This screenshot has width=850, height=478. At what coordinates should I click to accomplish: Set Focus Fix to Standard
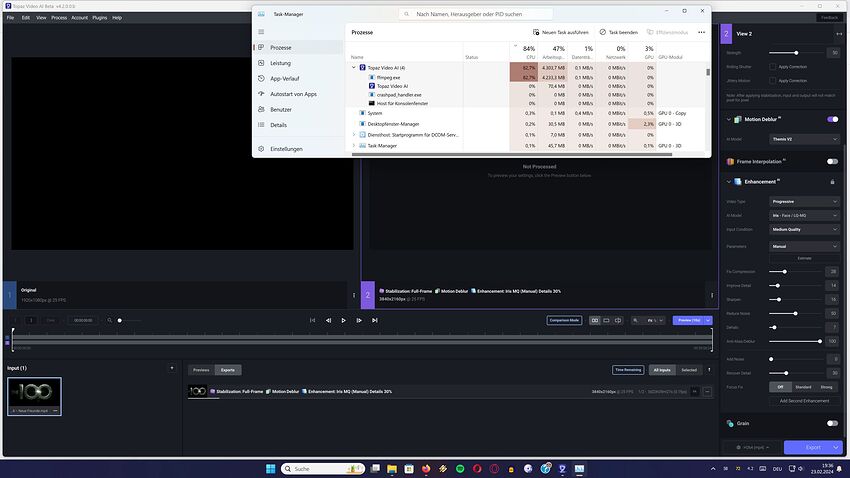pos(803,387)
